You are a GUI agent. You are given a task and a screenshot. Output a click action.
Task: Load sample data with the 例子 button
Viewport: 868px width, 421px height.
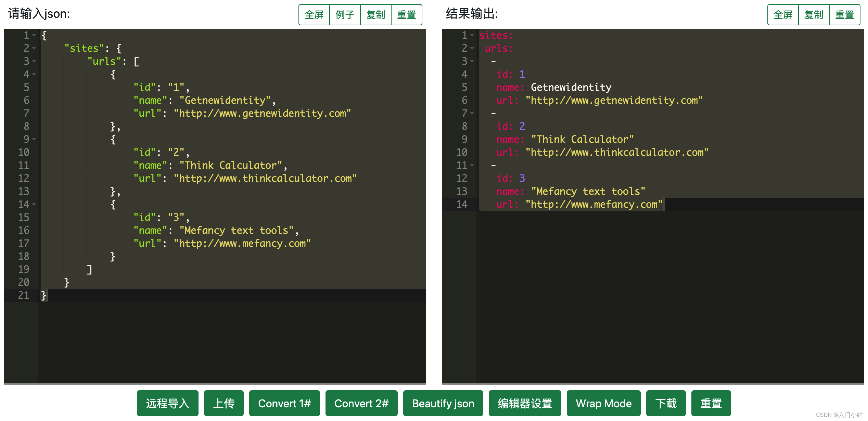(345, 15)
